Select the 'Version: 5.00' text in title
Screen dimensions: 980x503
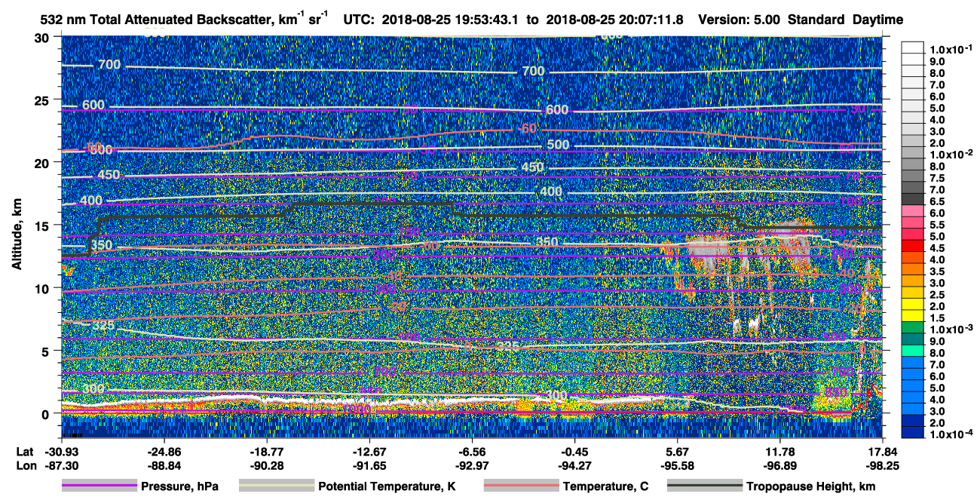(740, 20)
